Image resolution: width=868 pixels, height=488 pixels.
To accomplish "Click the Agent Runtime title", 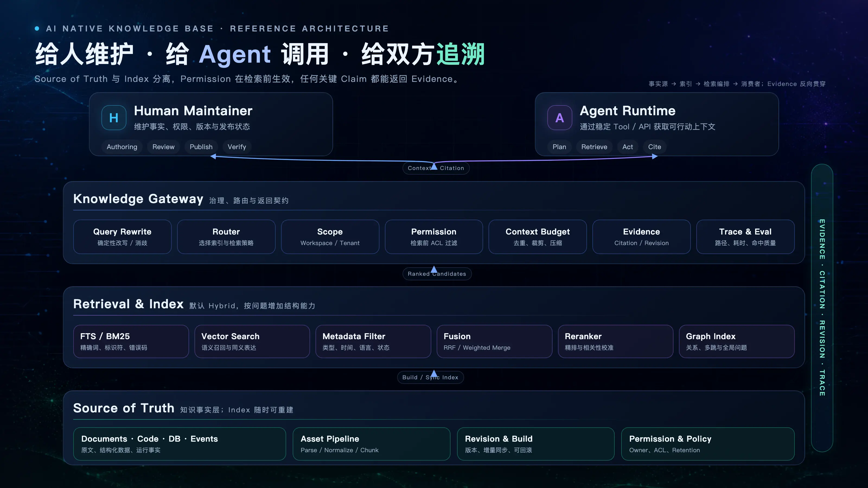I will coord(627,111).
